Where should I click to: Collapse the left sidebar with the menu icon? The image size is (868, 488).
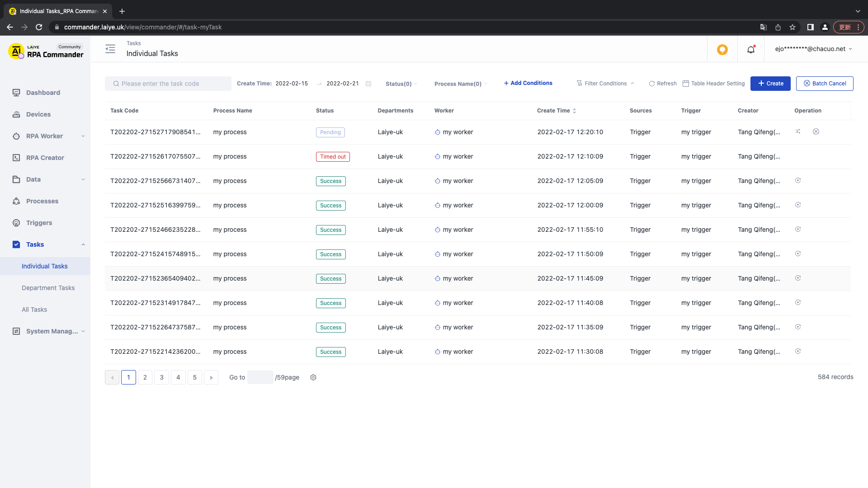(110, 49)
